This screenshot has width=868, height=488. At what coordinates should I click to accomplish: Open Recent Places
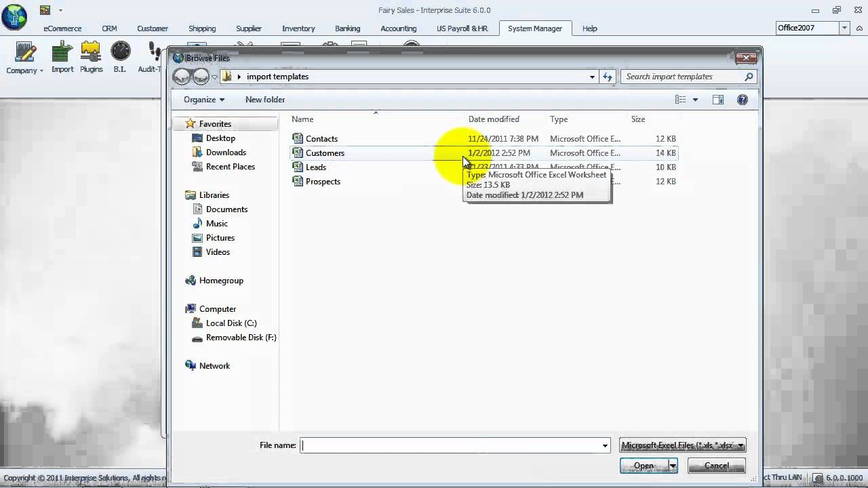231,167
